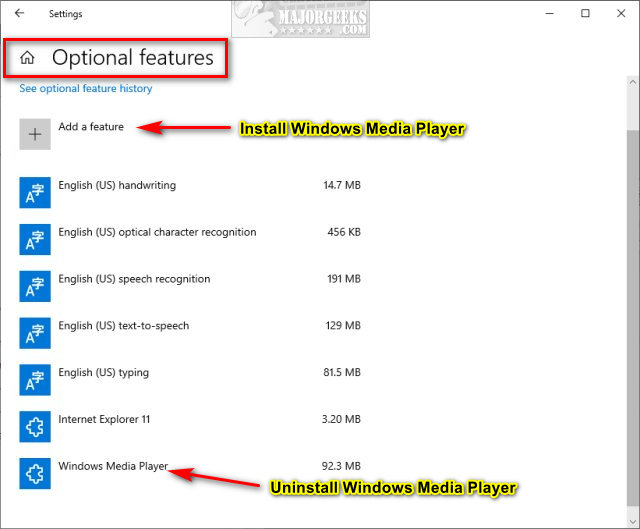
Task: Click the 92.3 MB size value
Action: (x=341, y=466)
